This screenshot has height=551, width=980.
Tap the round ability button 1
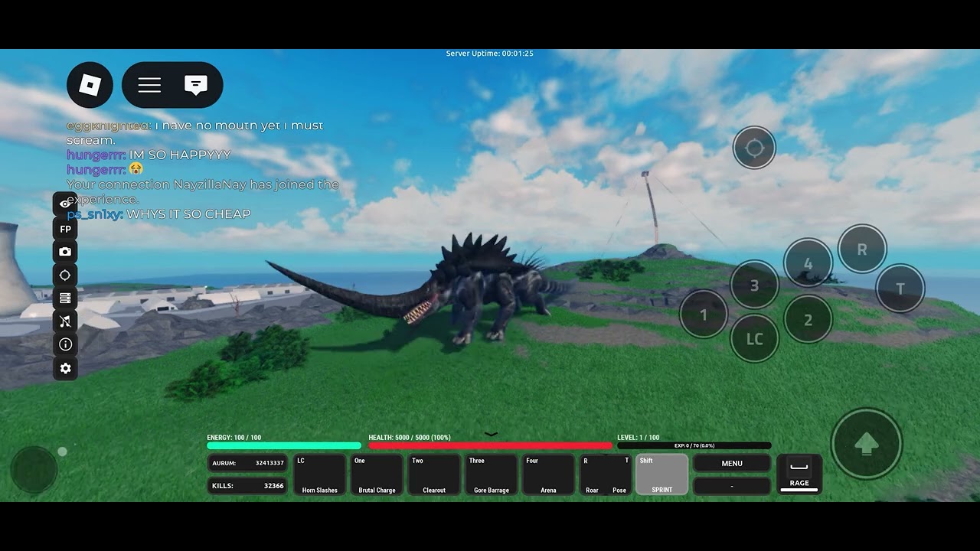click(x=704, y=315)
